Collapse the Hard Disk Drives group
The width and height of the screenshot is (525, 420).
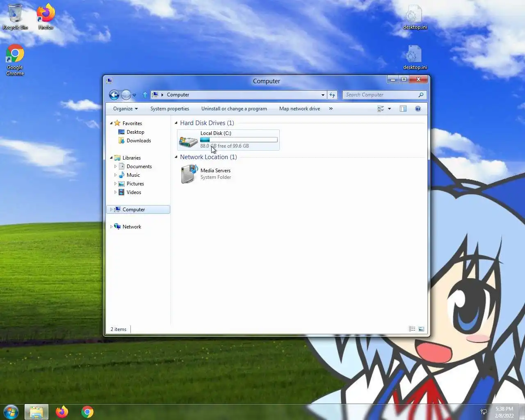(176, 123)
